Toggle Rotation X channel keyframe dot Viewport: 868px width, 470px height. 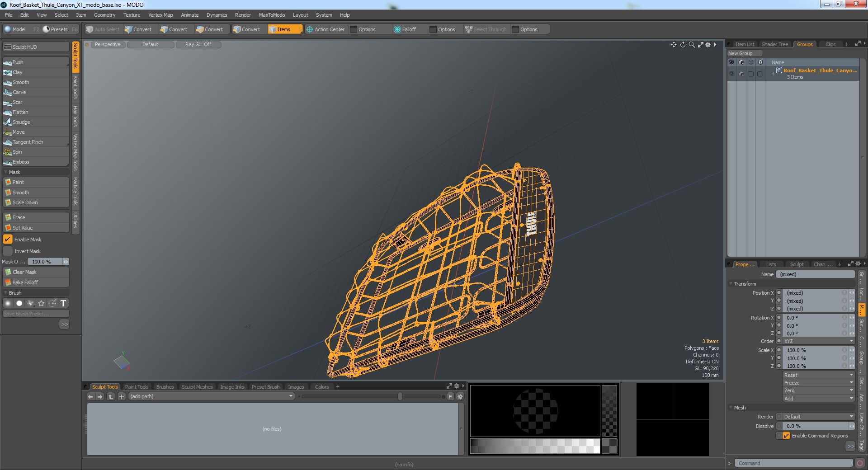click(x=779, y=318)
